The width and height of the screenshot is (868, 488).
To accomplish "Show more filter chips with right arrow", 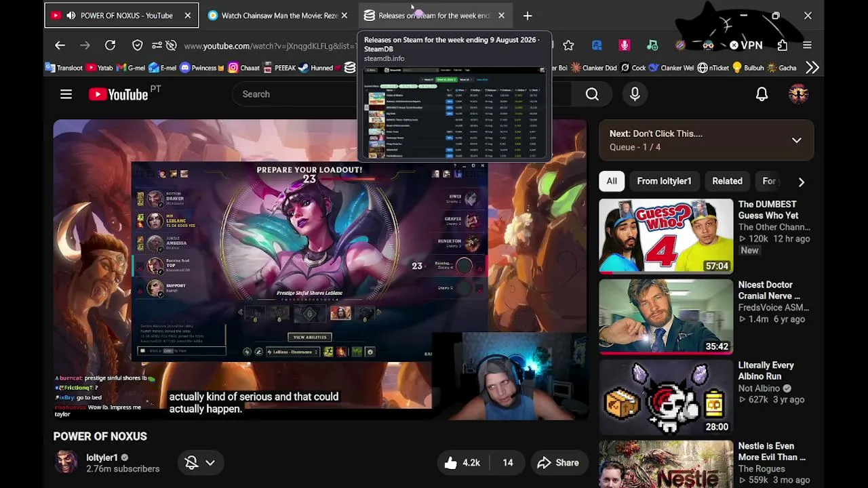I will coord(801,182).
